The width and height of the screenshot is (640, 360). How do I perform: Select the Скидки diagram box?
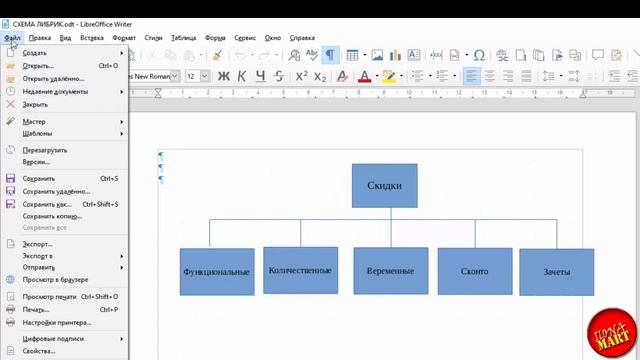coord(384,186)
